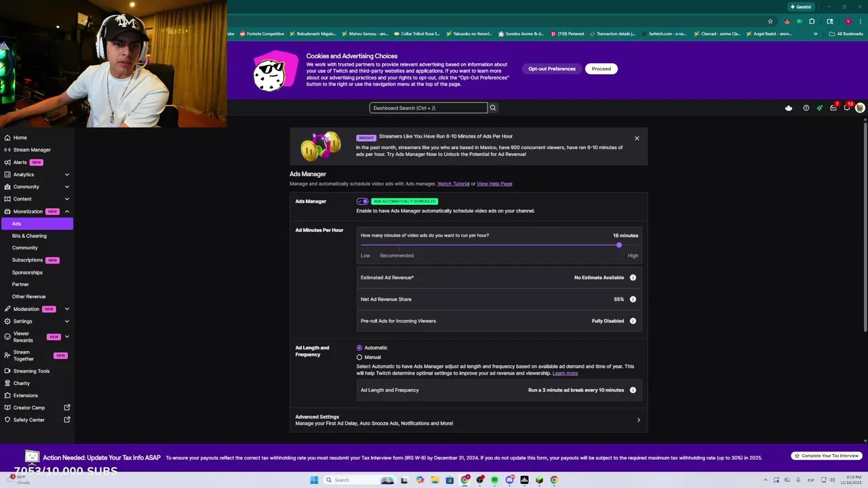Click Proceed on cookie banner
The image size is (868, 488).
tap(601, 68)
